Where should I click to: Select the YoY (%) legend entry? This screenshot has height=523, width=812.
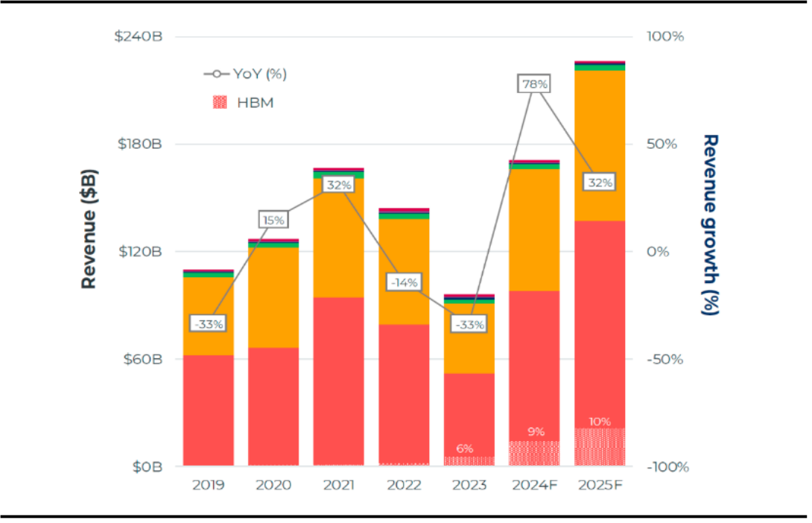click(x=245, y=74)
